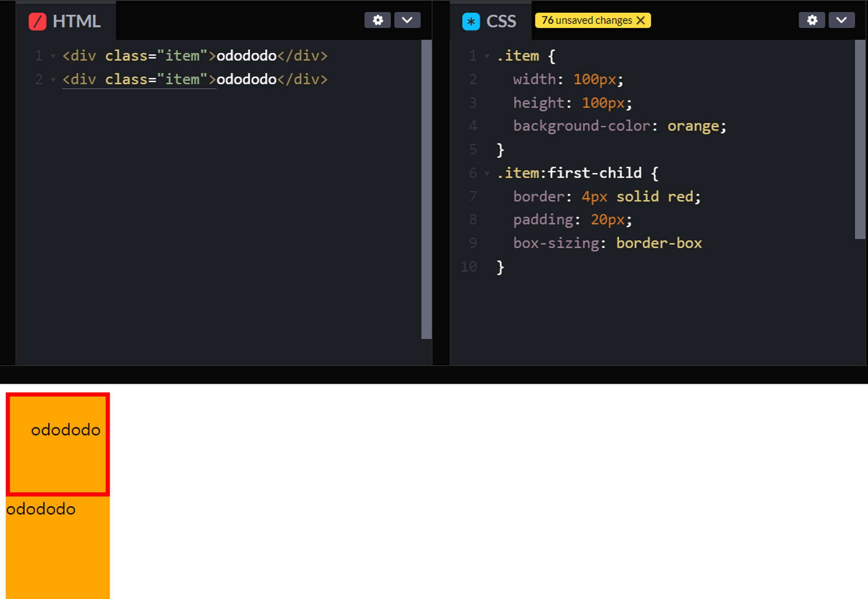
Task: Click the red HTML slash icon
Action: [x=37, y=21]
